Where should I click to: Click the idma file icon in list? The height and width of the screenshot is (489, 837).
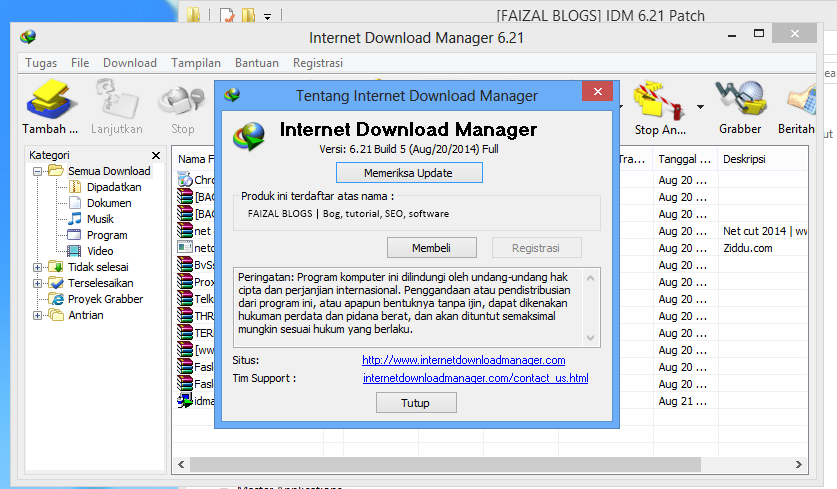185,400
